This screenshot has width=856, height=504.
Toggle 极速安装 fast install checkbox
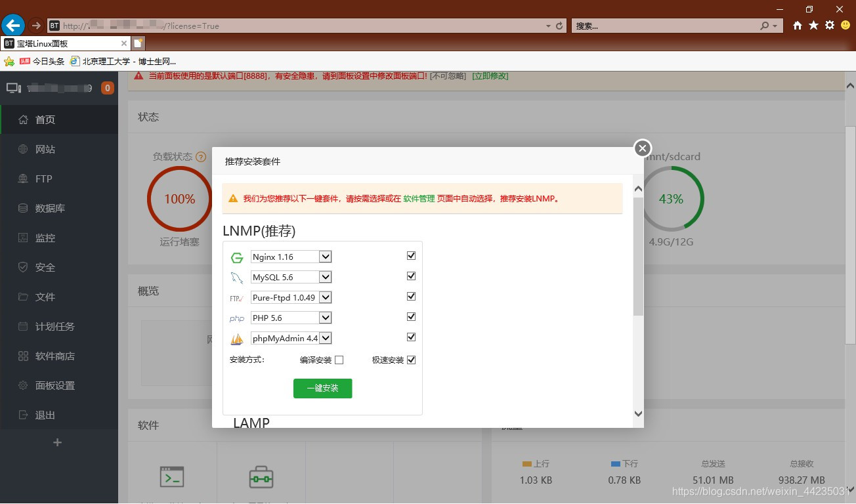point(412,360)
